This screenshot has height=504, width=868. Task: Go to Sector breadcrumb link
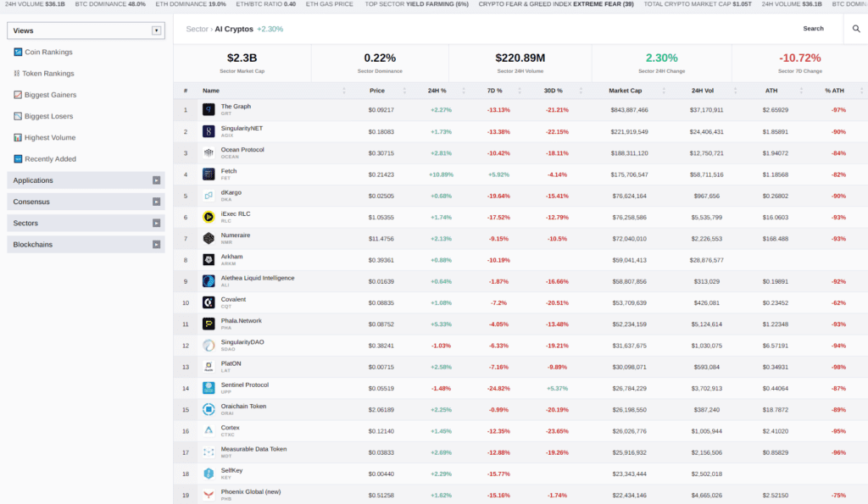point(197,29)
